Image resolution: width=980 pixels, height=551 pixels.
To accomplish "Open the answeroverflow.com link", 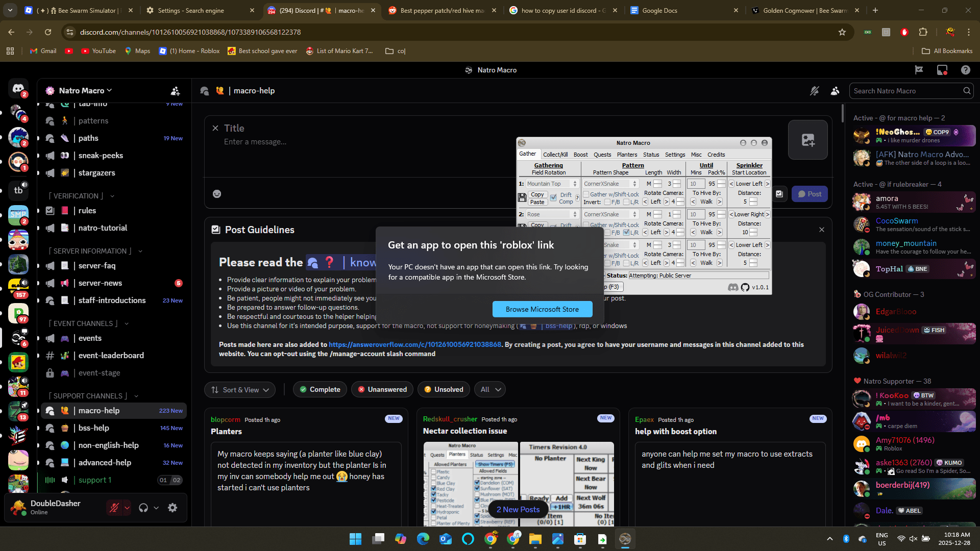I will point(415,344).
